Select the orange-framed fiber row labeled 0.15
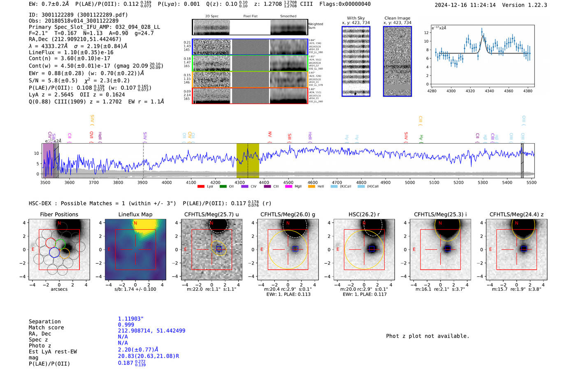 250,79
